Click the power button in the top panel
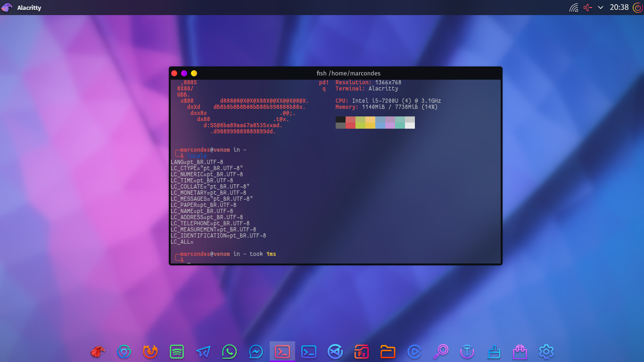Screen dimensions: 644x362 tap(637, 8)
